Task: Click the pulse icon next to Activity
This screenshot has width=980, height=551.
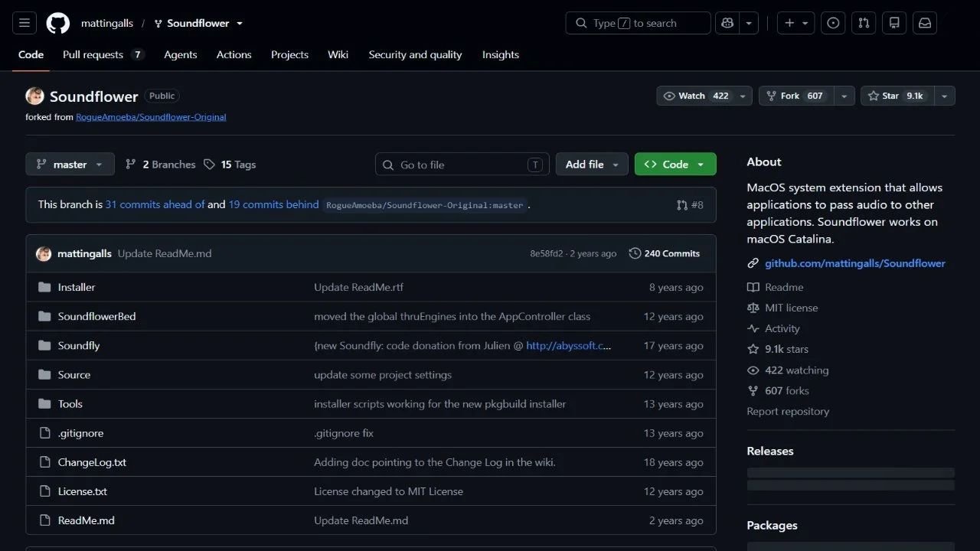Action: 753,328
